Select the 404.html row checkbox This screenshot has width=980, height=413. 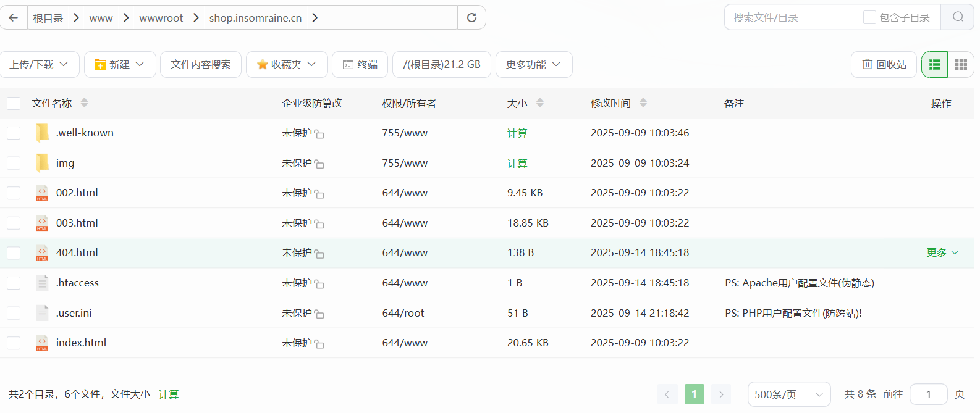pos(14,253)
